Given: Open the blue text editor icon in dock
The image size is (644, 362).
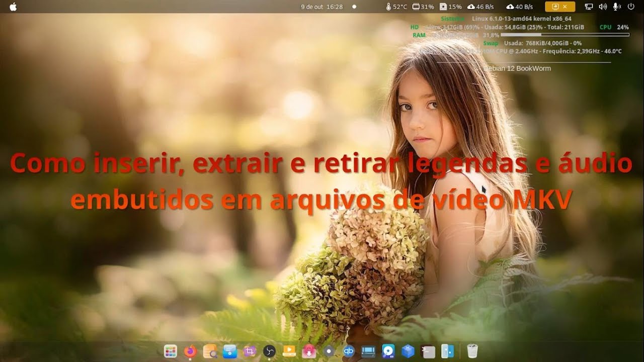Looking at the screenshot, I should click(x=230, y=351).
